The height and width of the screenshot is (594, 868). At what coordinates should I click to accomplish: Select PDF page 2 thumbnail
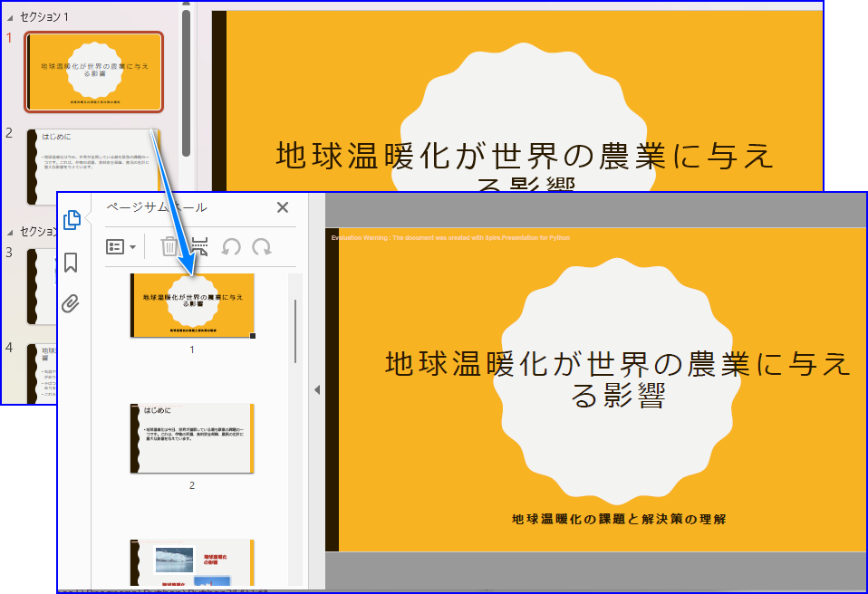pyautogui.click(x=192, y=438)
